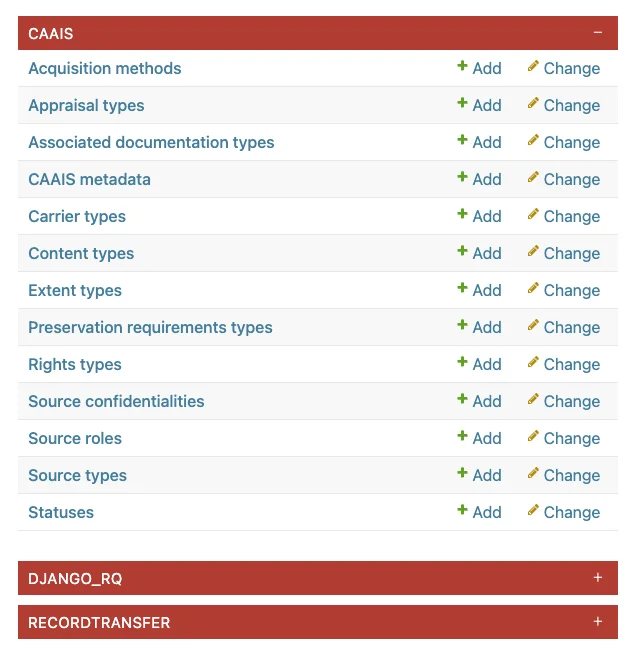Open the Source confidentialities link

pyautogui.click(x=116, y=401)
